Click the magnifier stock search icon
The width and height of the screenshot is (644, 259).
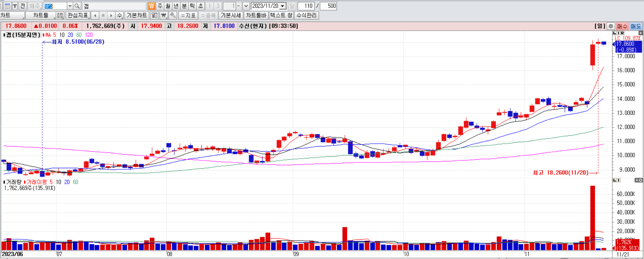coord(77,6)
